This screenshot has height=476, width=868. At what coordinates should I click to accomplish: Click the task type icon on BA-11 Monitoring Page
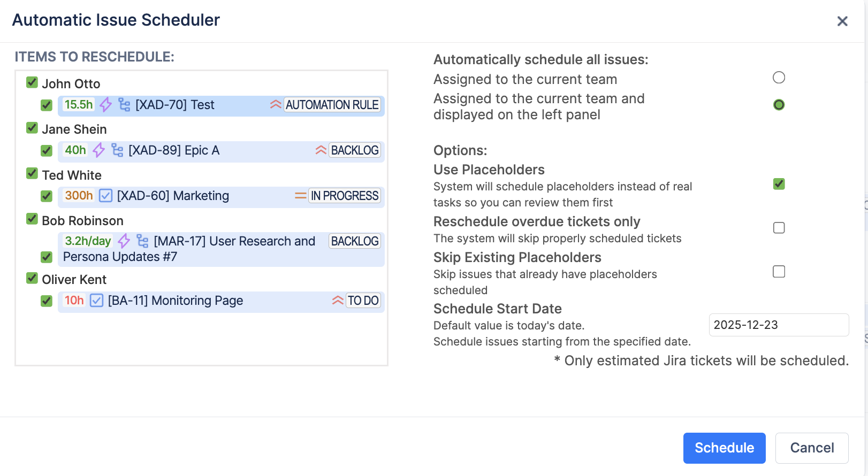click(x=96, y=301)
